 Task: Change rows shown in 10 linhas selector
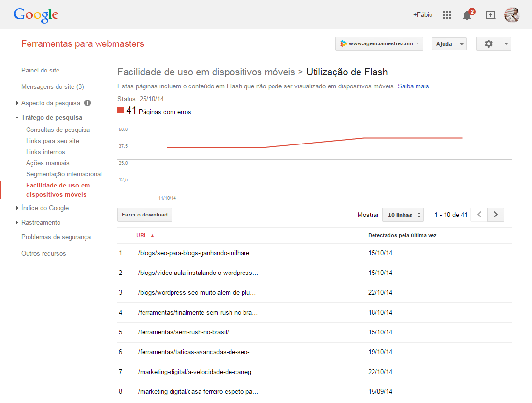pyautogui.click(x=403, y=215)
